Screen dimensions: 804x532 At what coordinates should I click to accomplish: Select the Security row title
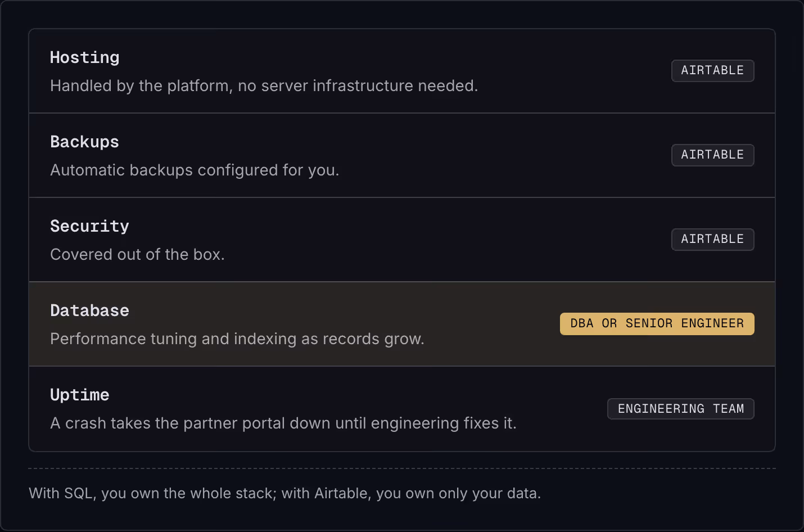pyautogui.click(x=89, y=226)
